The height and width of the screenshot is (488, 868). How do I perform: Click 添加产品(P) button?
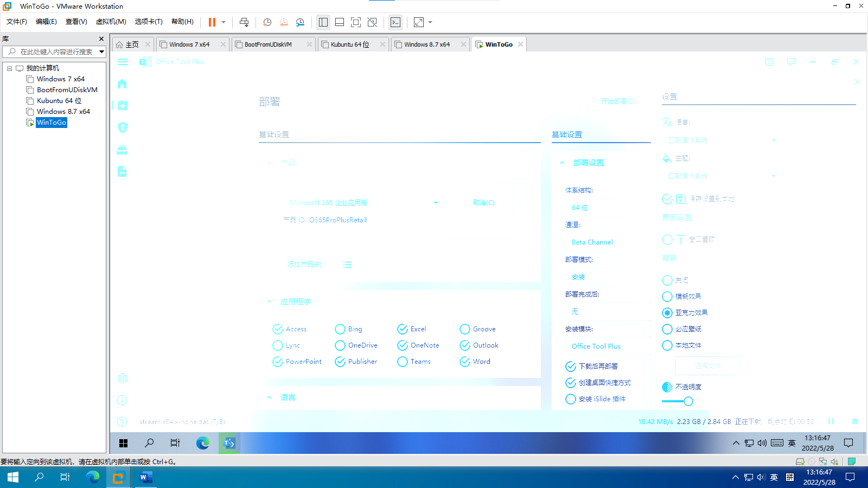[304, 265]
